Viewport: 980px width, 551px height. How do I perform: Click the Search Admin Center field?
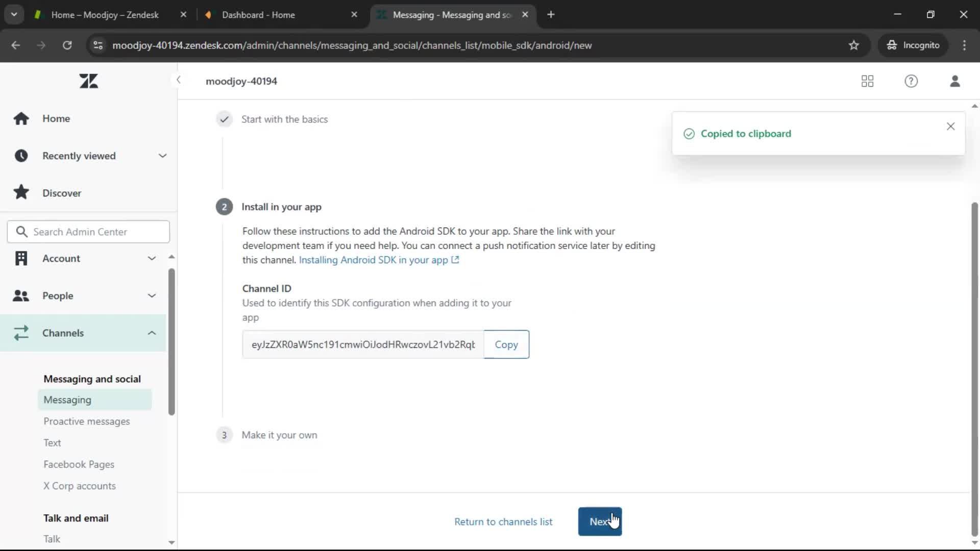point(88,232)
